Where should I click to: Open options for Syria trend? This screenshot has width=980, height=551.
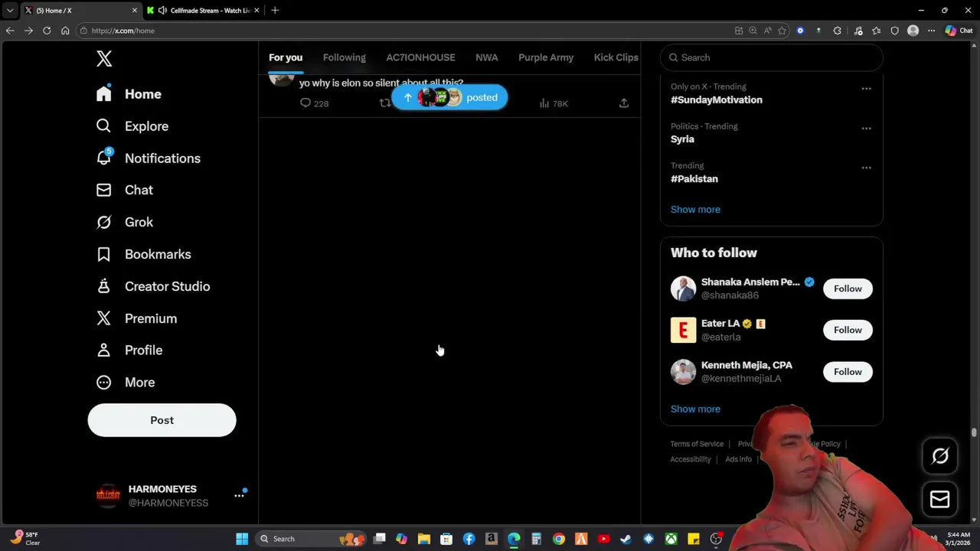866,128
